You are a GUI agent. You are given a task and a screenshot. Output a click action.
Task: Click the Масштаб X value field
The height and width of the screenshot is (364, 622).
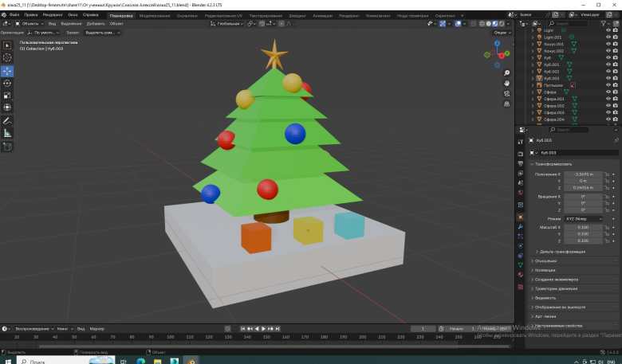click(x=582, y=227)
